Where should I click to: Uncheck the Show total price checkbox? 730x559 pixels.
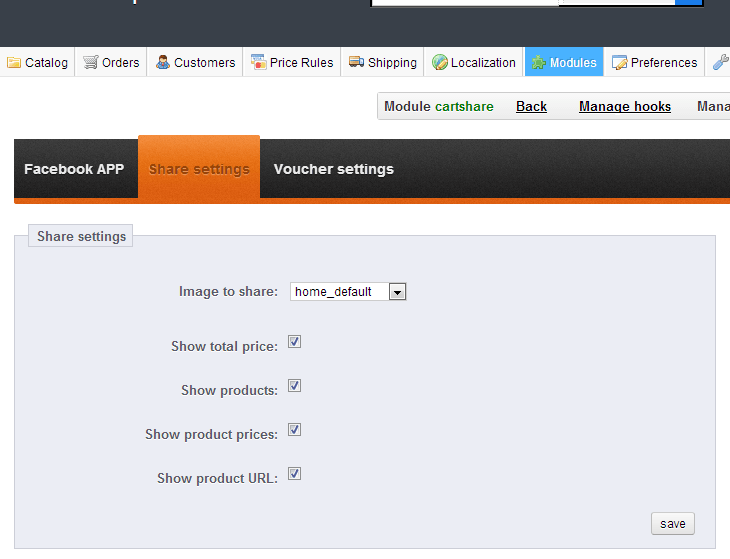[294, 342]
